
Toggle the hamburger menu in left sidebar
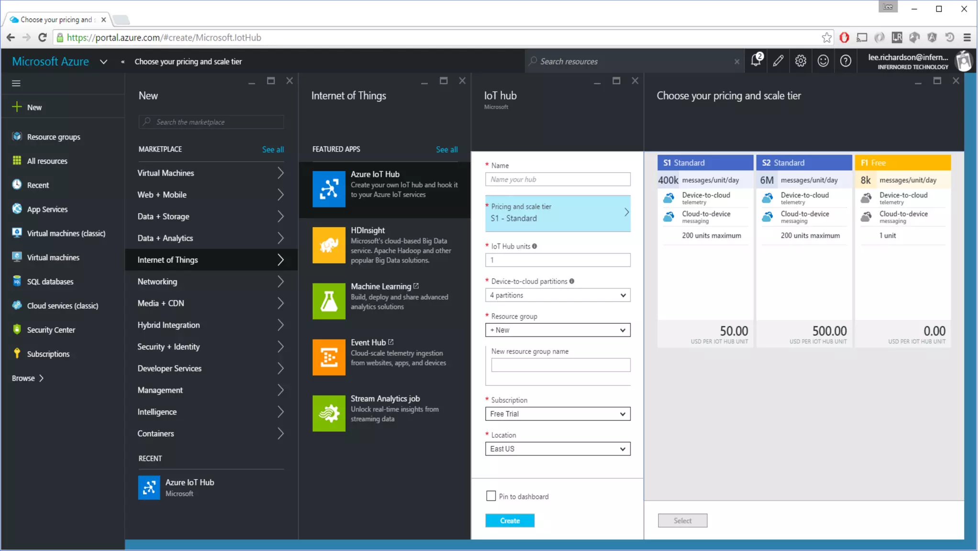16,83
